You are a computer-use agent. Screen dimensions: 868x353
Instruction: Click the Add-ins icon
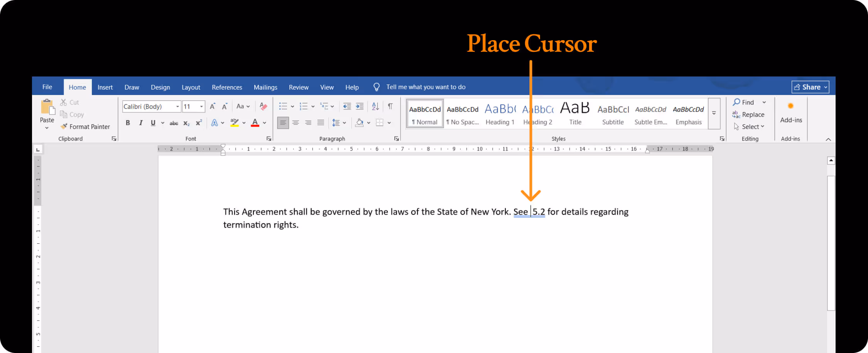coord(790,106)
